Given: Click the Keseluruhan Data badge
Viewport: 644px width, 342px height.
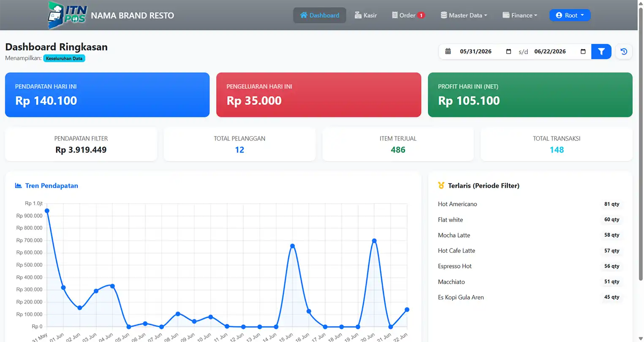Looking at the screenshot, I should coord(64,58).
